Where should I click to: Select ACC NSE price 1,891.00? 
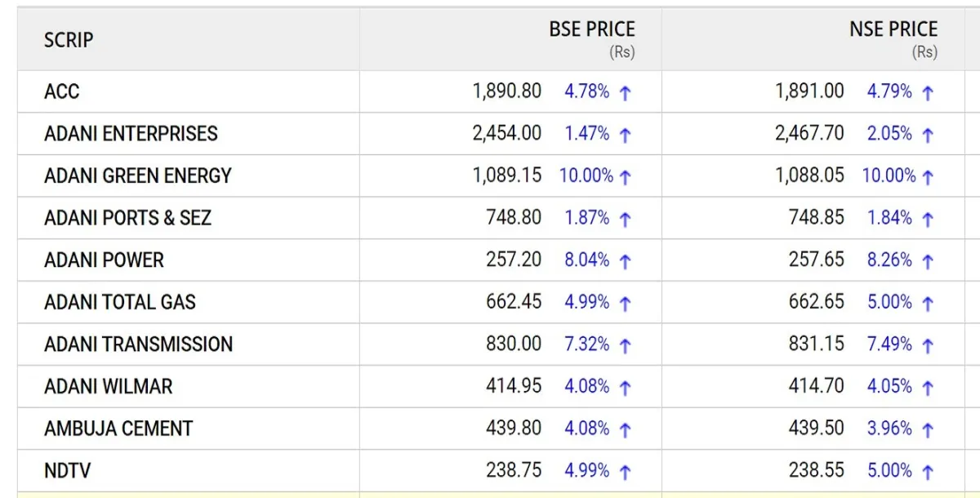809,91
